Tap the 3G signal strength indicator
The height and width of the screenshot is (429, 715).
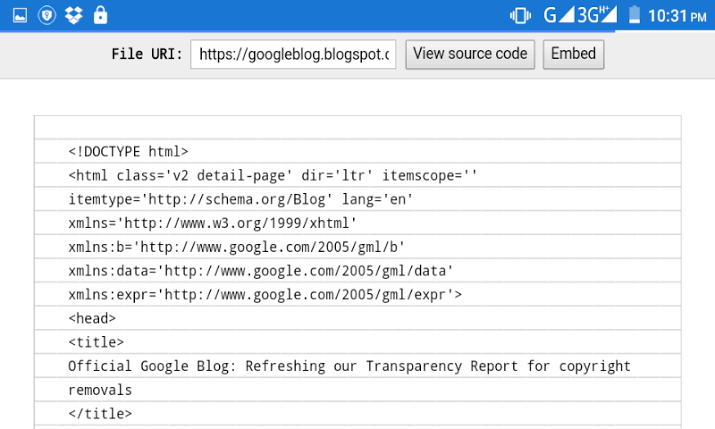click(597, 15)
